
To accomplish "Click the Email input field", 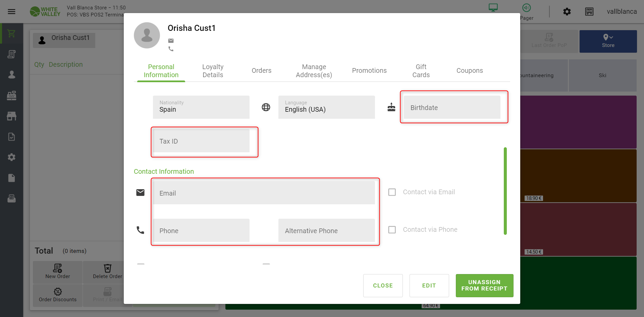I will (x=264, y=193).
